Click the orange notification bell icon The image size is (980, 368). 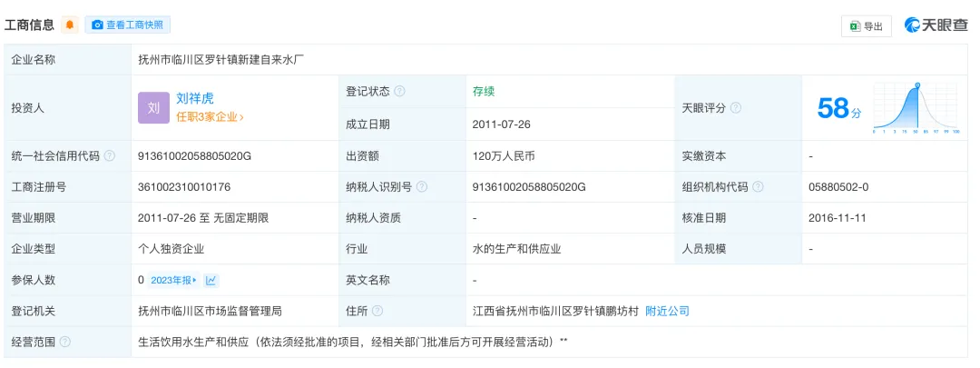[70, 25]
